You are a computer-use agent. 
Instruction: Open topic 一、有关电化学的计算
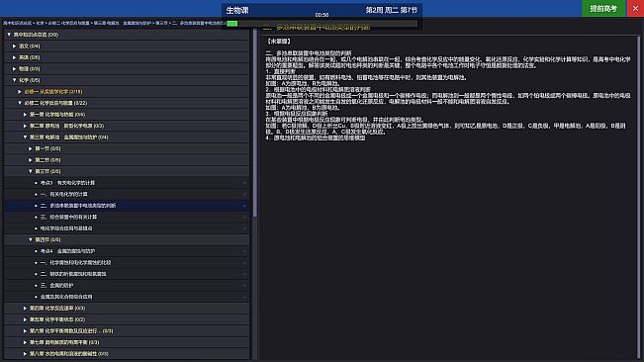[127, 194]
